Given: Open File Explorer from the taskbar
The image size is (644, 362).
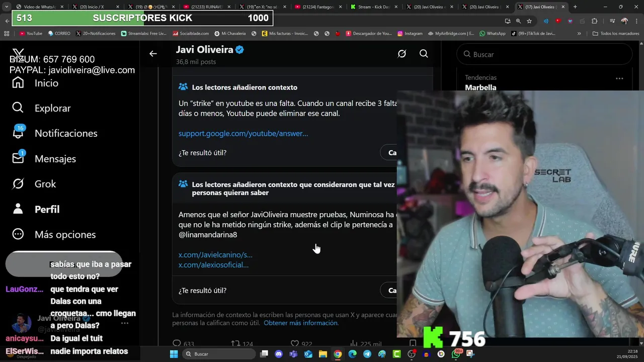Looking at the screenshot, I should click(x=323, y=354).
